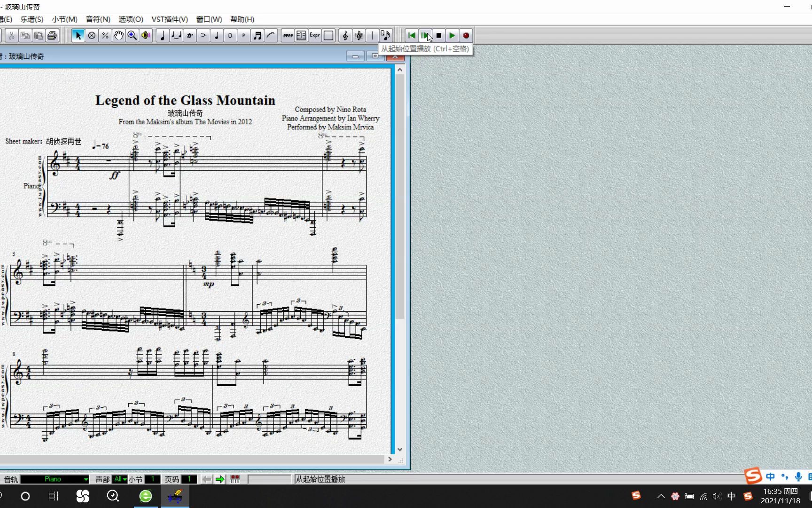Stop playback with square button
The image size is (812, 508).
pos(439,35)
